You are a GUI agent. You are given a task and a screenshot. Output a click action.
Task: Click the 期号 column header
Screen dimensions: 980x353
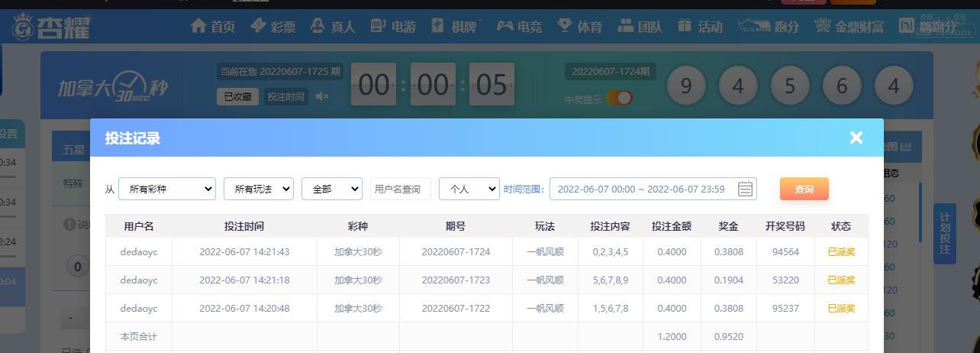coord(456,226)
